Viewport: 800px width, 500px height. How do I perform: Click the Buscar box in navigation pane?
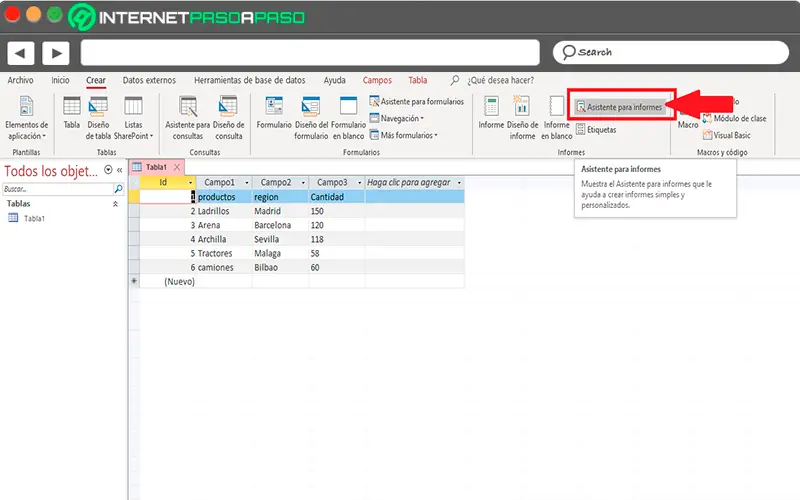click(57, 189)
